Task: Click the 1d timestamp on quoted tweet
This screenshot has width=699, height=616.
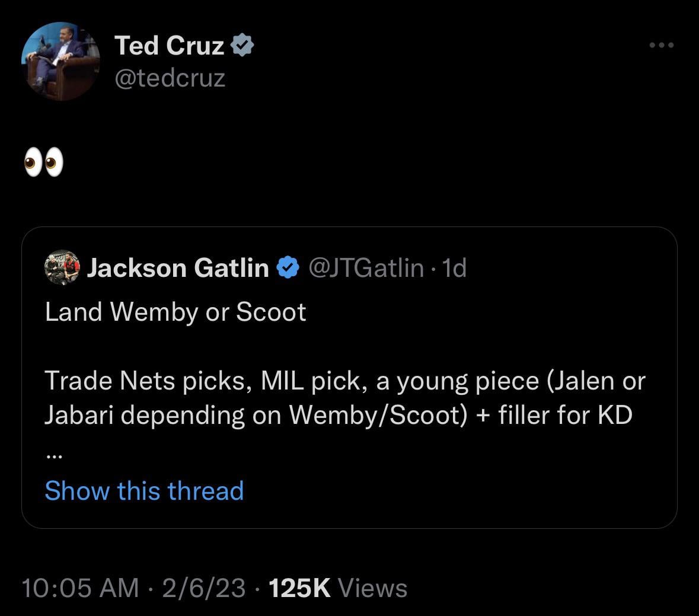Action: 455,268
